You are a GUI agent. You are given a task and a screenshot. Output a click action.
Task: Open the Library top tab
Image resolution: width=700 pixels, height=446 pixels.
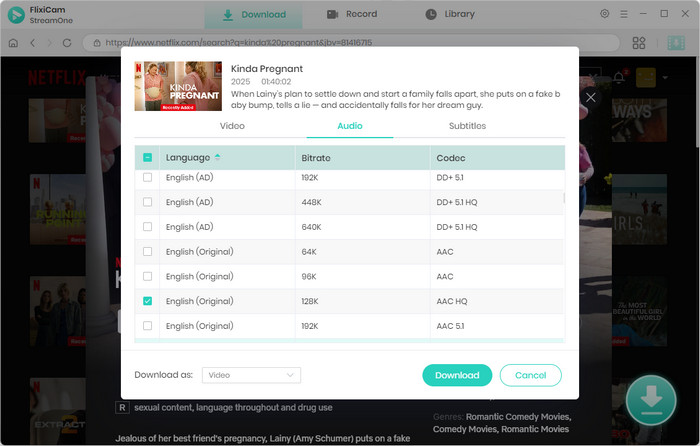click(x=450, y=14)
